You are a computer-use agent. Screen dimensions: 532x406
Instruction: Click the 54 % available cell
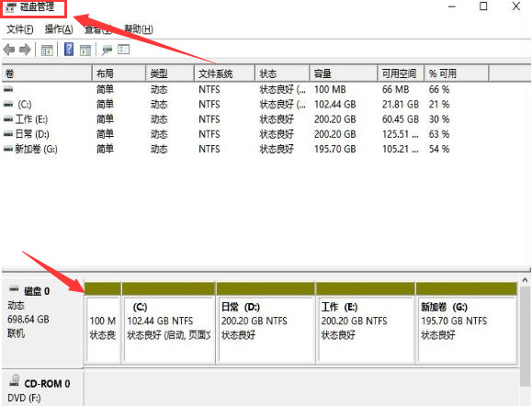tap(439, 149)
